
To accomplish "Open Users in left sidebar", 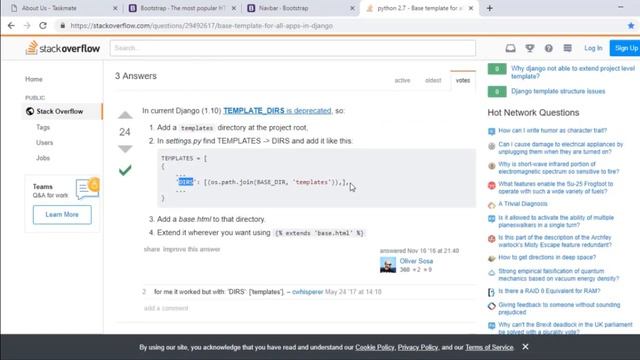I will 44,142.
